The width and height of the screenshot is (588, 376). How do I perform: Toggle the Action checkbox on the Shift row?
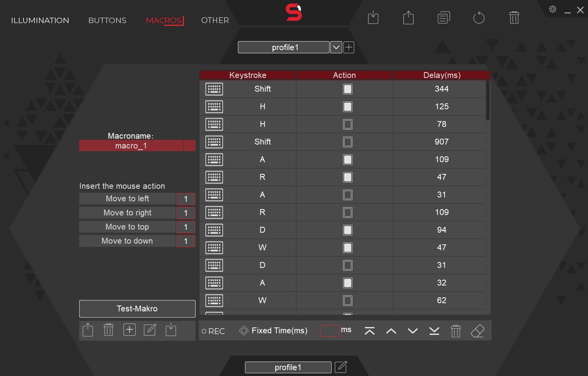point(347,89)
